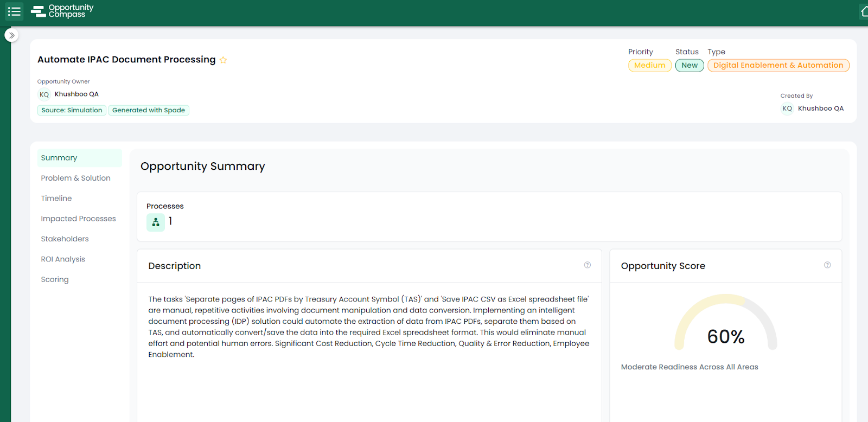Image resolution: width=868 pixels, height=422 pixels.
Task: Click the Created By KQ avatar
Action: [x=787, y=108]
